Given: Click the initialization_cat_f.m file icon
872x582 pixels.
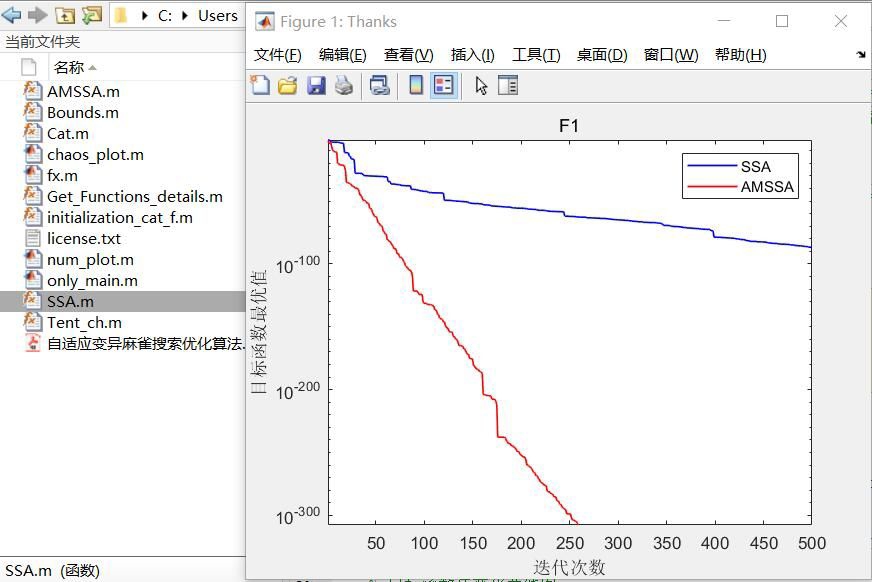Looking at the screenshot, I should point(32,217).
